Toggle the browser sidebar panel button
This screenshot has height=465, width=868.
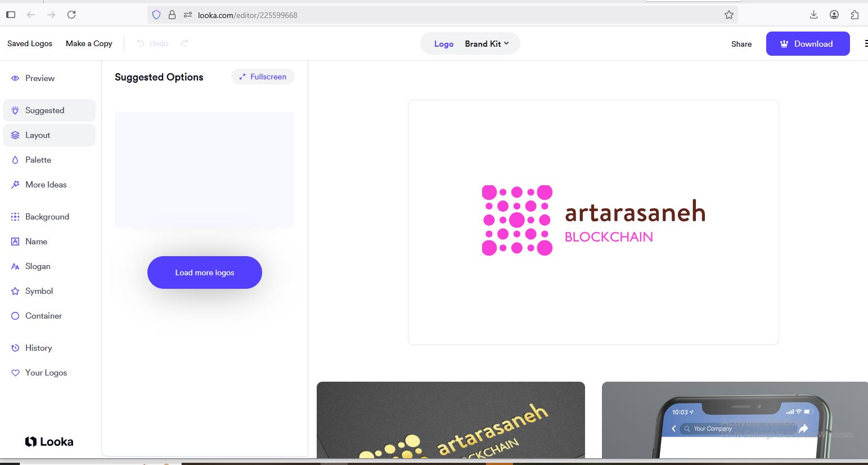pos(11,15)
